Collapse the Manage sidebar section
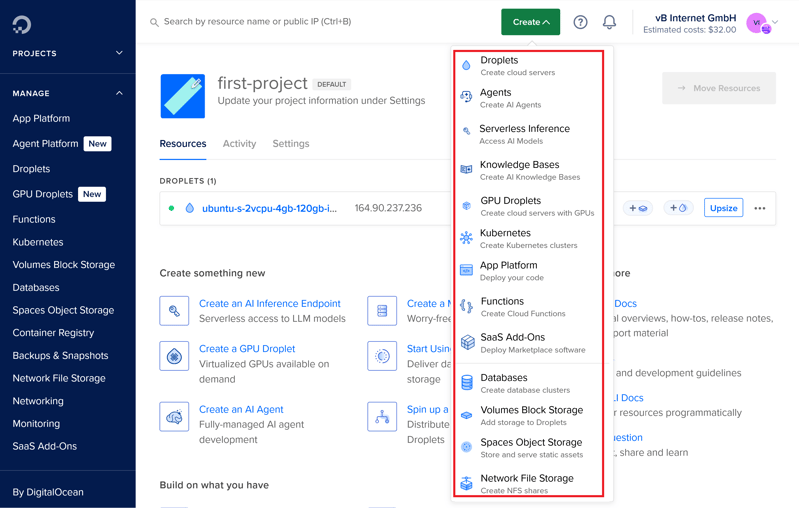Image resolution: width=800 pixels, height=508 pixels. click(x=119, y=93)
